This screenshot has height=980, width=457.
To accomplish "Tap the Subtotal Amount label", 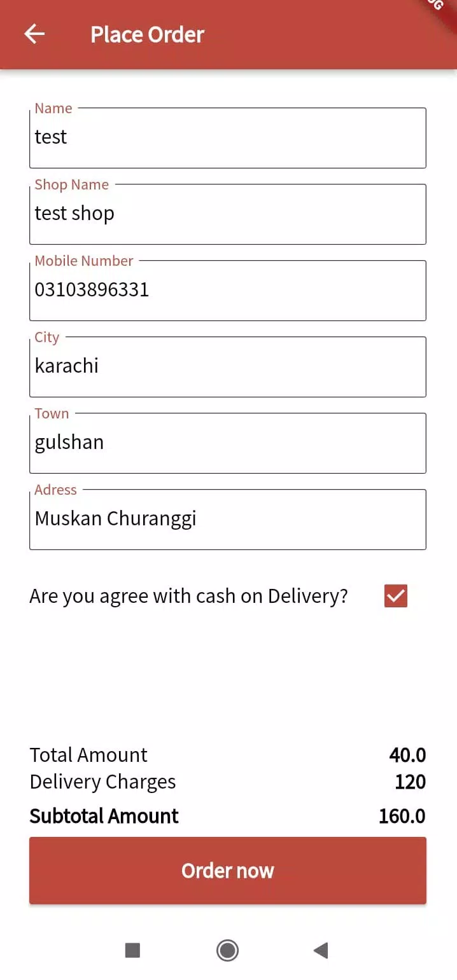I will coord(104,816).
